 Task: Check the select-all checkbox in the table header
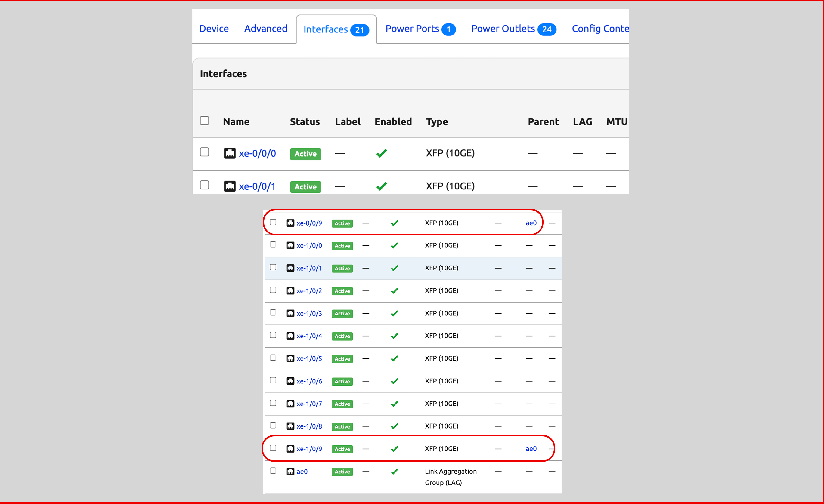point(204,121)
